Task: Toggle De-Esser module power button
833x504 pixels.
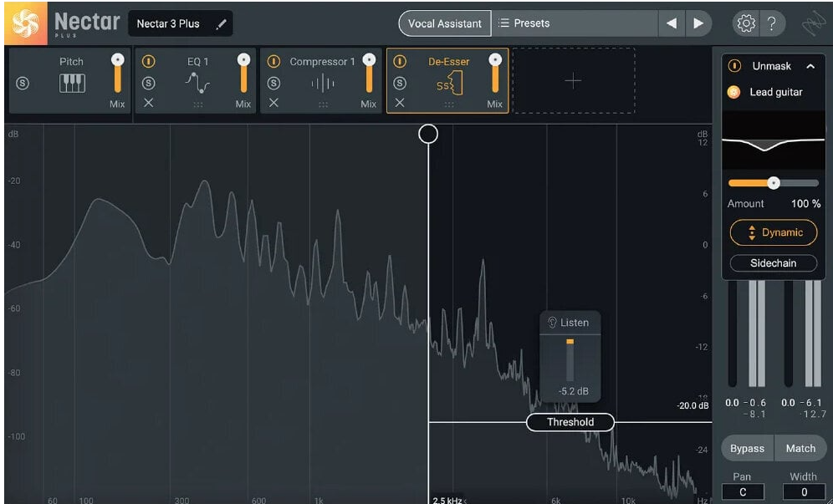Action: click(399, 62)
